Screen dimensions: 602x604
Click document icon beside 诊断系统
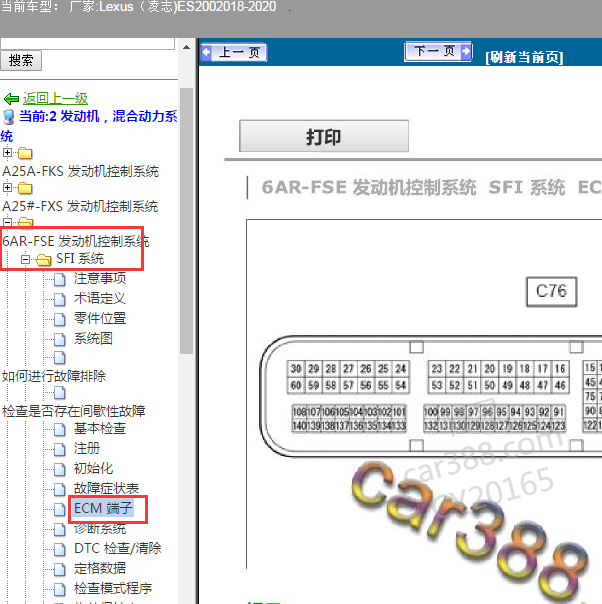tap(60, 530)
